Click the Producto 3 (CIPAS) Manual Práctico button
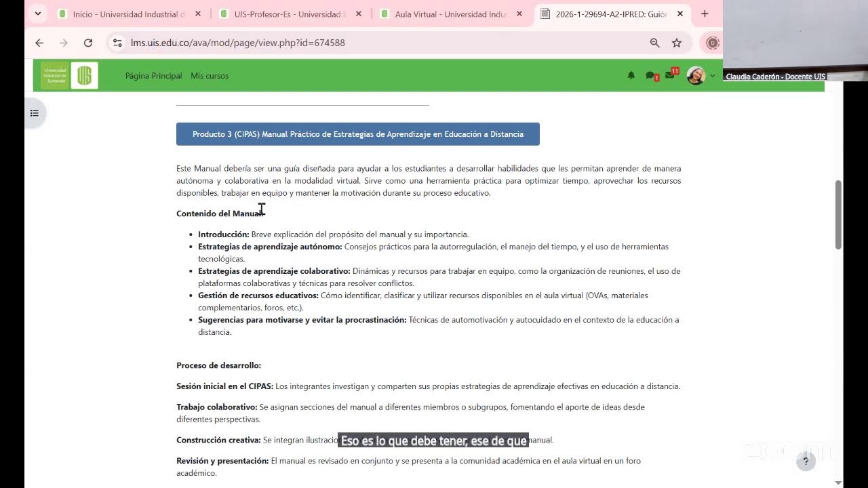Image resolution: width=868 pixels, height=488 pixels. (358, 134)
